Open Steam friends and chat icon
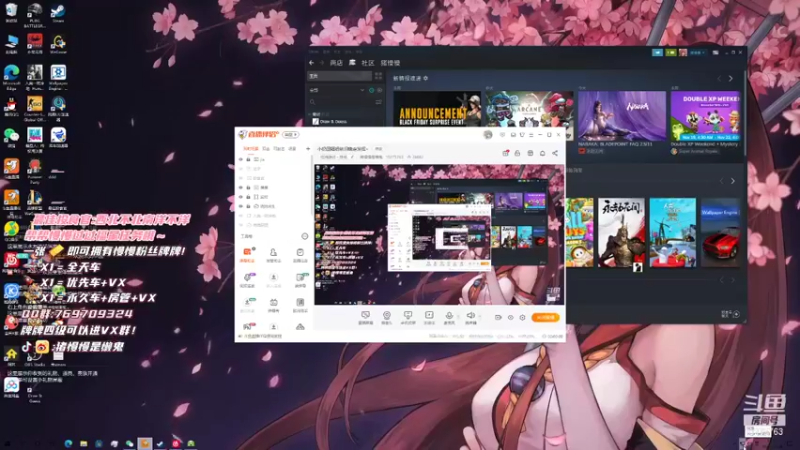The image size is (800, 450). pos(736,314)
